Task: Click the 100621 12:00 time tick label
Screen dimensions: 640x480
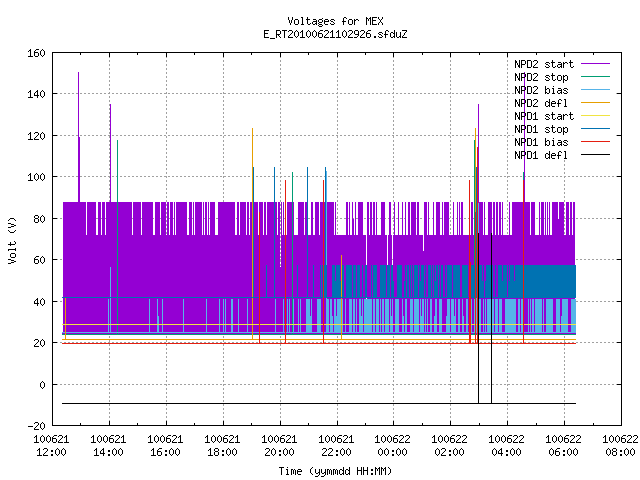Action: 51,446
